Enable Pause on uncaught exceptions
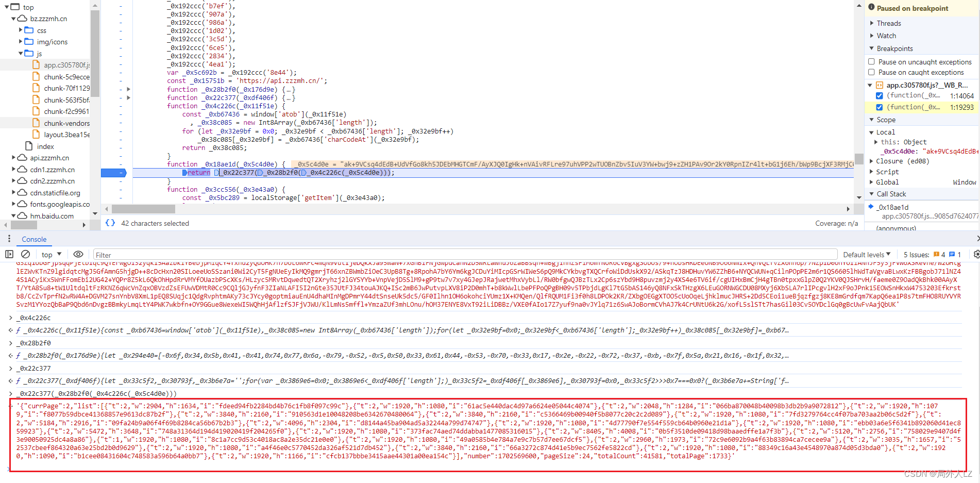The image size is (980, 483). (x=872, y=62)
